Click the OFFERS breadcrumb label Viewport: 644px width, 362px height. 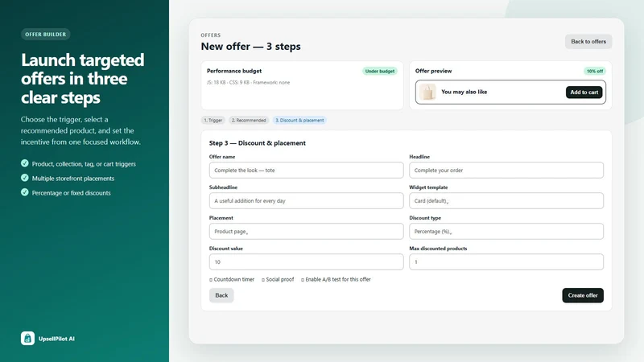(x=211, y=35)
